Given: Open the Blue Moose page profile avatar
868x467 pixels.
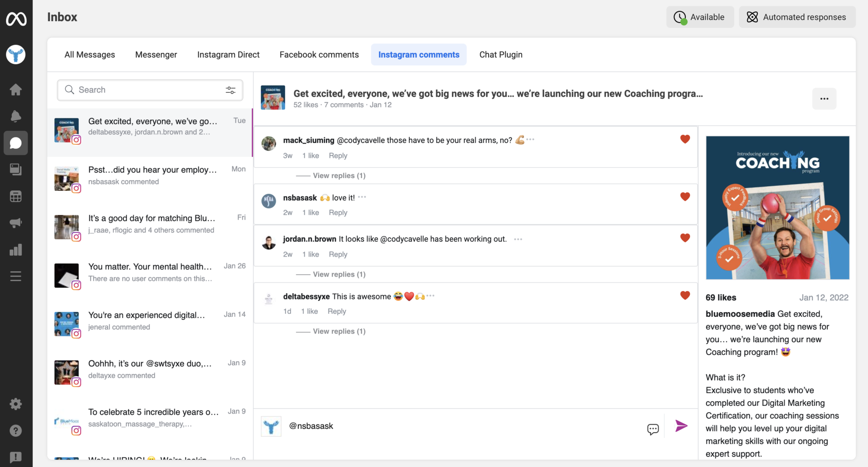Looking at the screenshot, I should tap(16, 55).
